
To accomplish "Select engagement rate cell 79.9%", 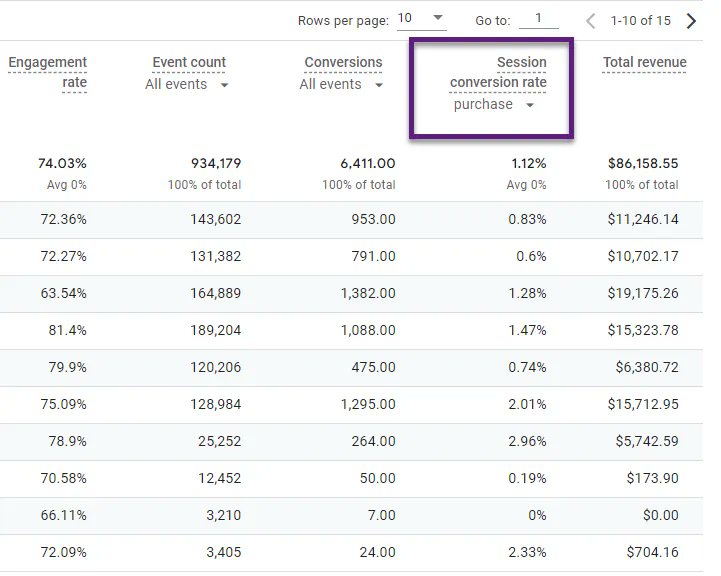I will tap(68, 367).
